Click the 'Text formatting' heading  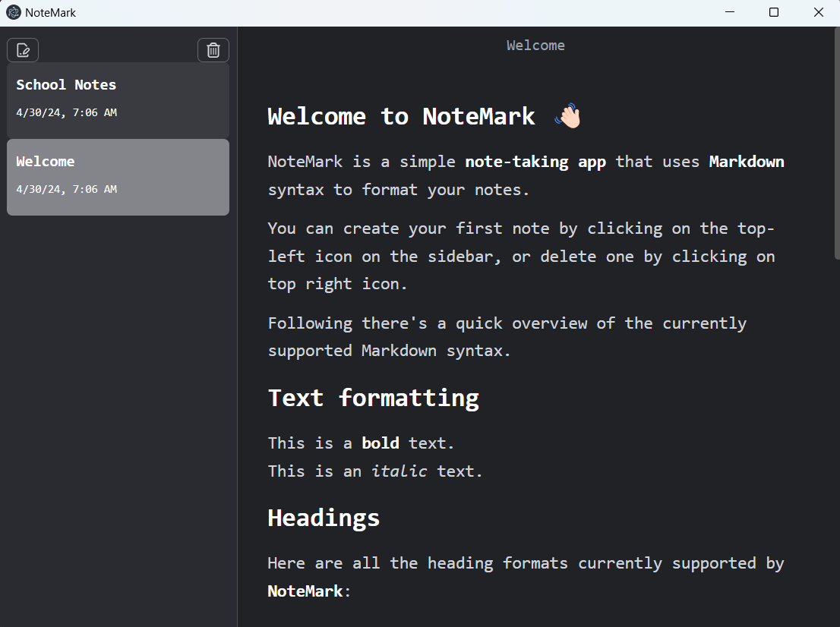pyautogui.click(x=374, y=399)
